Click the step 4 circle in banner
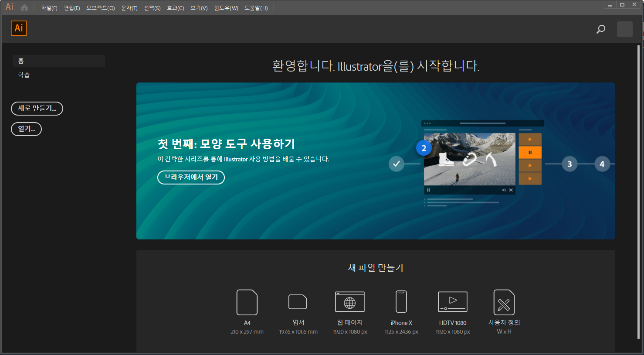This screenshot has height=355, width=644. 602,164
